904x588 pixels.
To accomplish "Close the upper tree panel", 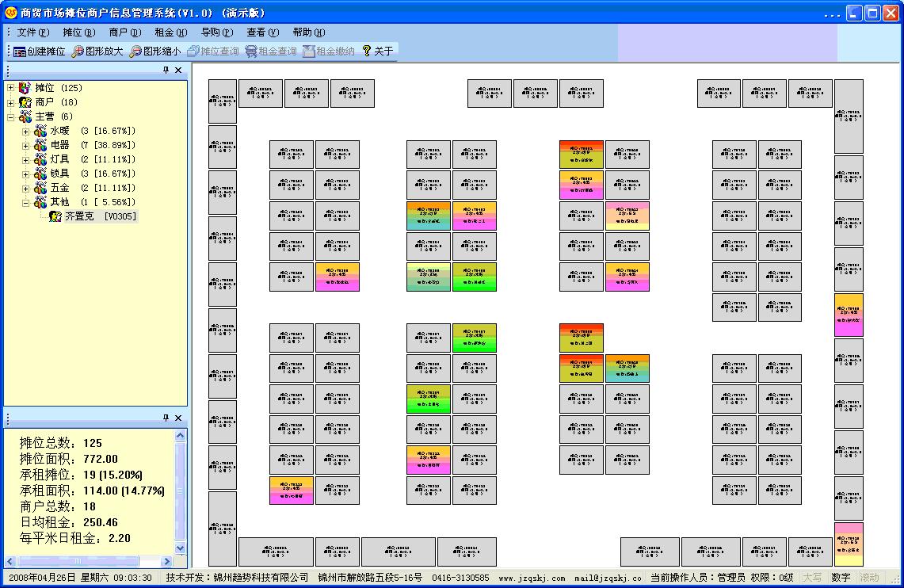I will click(x=178, y=71).
